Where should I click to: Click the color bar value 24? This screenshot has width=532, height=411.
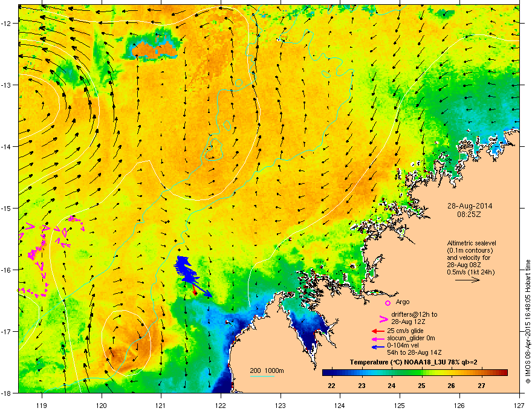pyautogui.click(x=392, y=386)
